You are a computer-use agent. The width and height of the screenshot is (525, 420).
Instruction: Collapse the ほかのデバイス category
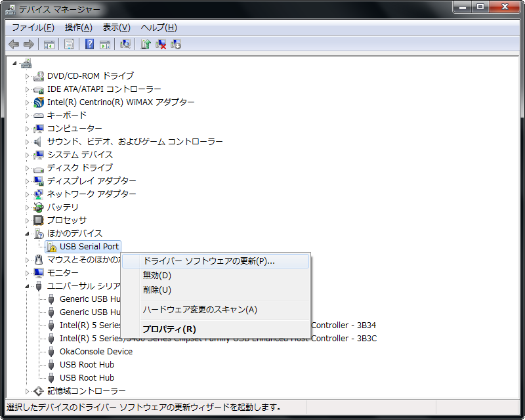pyautogui.click(x=28, y=234)
